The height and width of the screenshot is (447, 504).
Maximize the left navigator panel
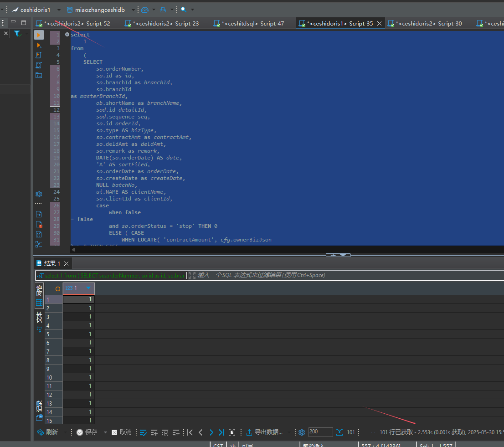tap(23, 22)
